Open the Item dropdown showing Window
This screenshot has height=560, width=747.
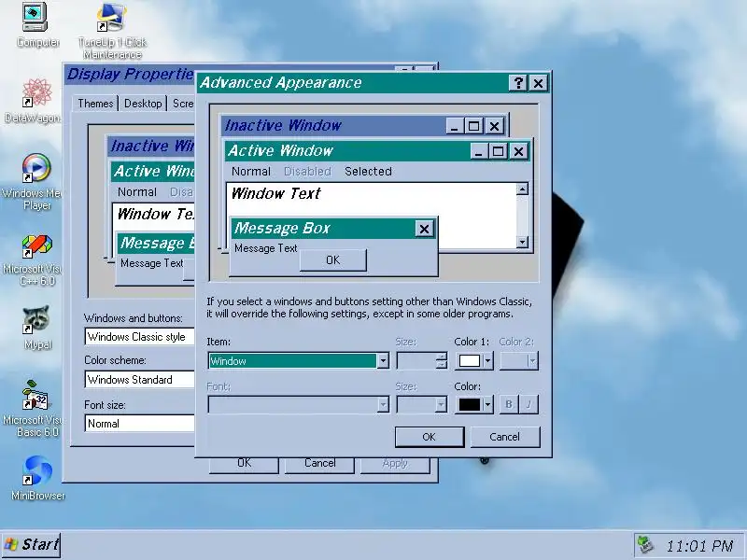pos(299,360)
